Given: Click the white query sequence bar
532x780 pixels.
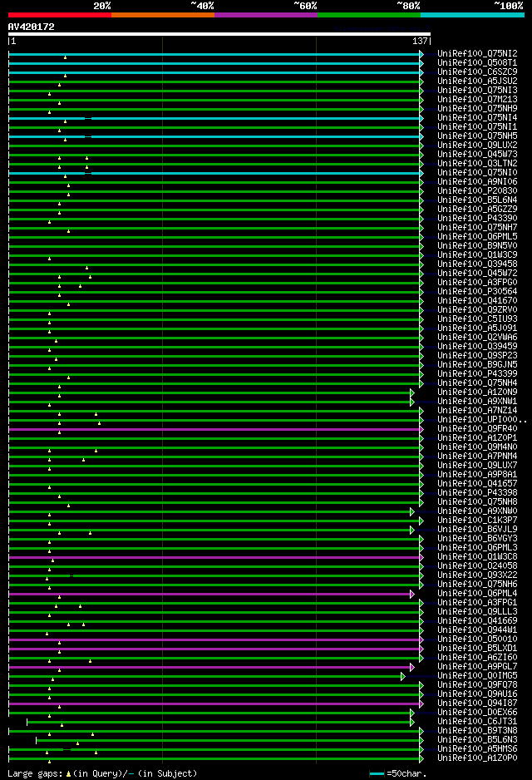Looking at the screenshot, I should pyautogui.click(x=219, y=34).
